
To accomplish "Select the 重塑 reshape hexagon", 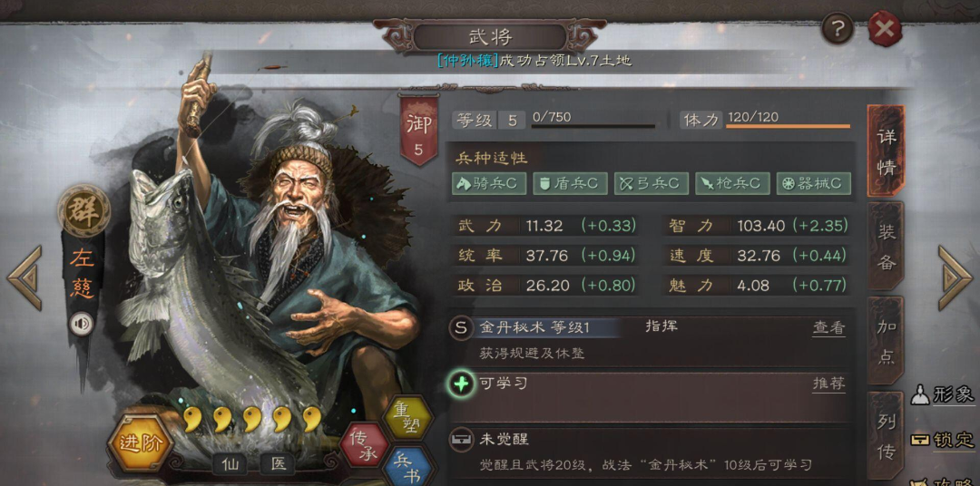I will tap(408, 417).
